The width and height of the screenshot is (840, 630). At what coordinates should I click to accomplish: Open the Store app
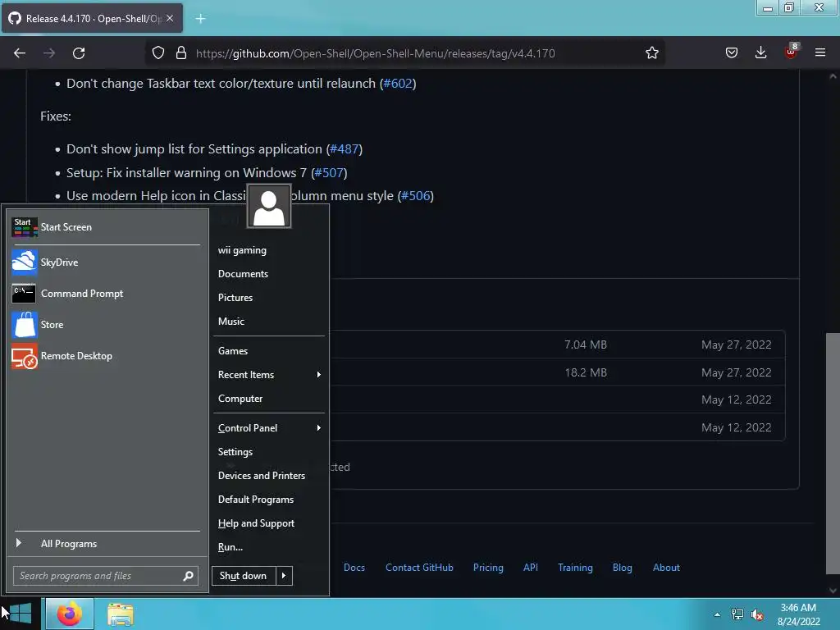106,325
